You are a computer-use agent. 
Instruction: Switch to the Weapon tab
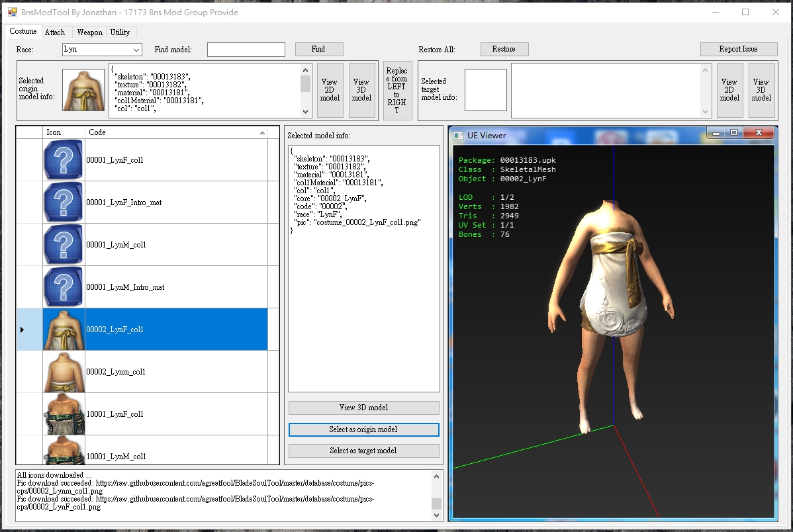89,32
